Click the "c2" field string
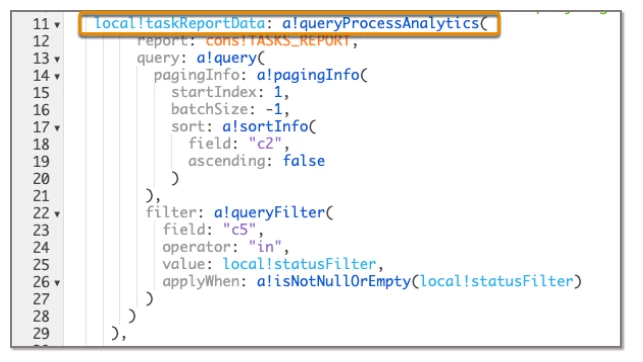 click(265, 144)
